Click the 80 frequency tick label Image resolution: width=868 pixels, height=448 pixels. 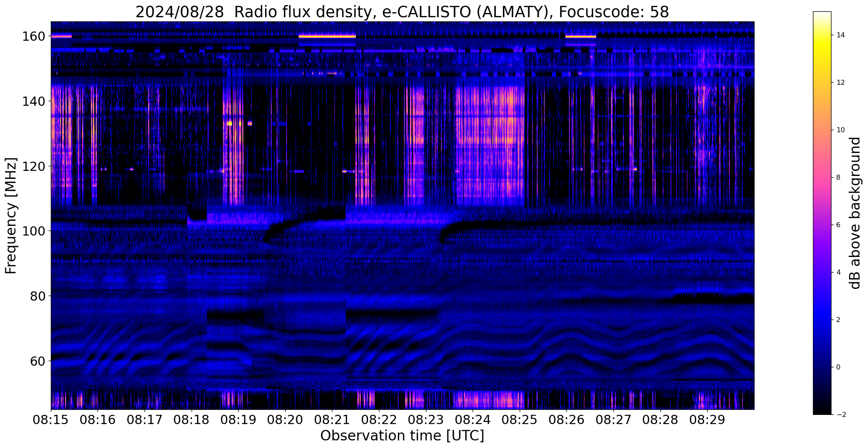tap(37, 296)
